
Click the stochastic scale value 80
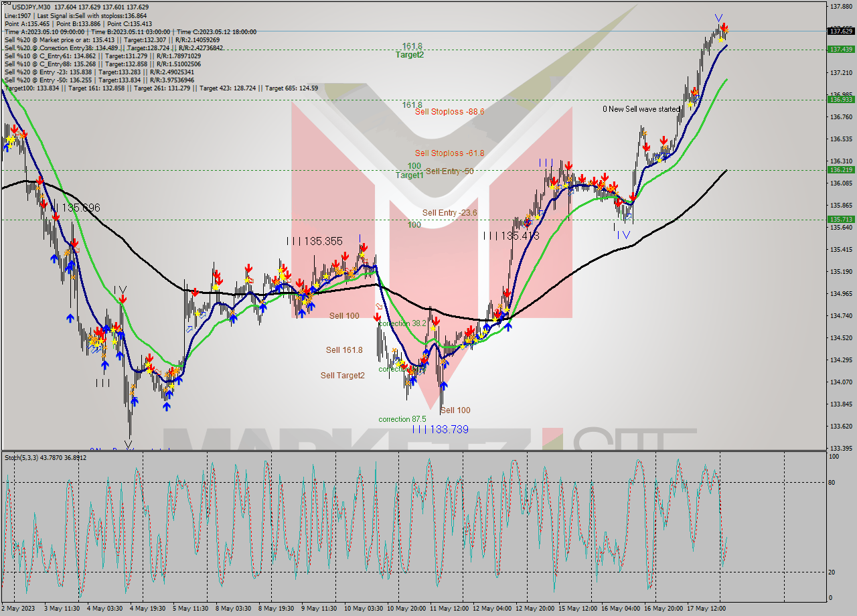point(833,481)
